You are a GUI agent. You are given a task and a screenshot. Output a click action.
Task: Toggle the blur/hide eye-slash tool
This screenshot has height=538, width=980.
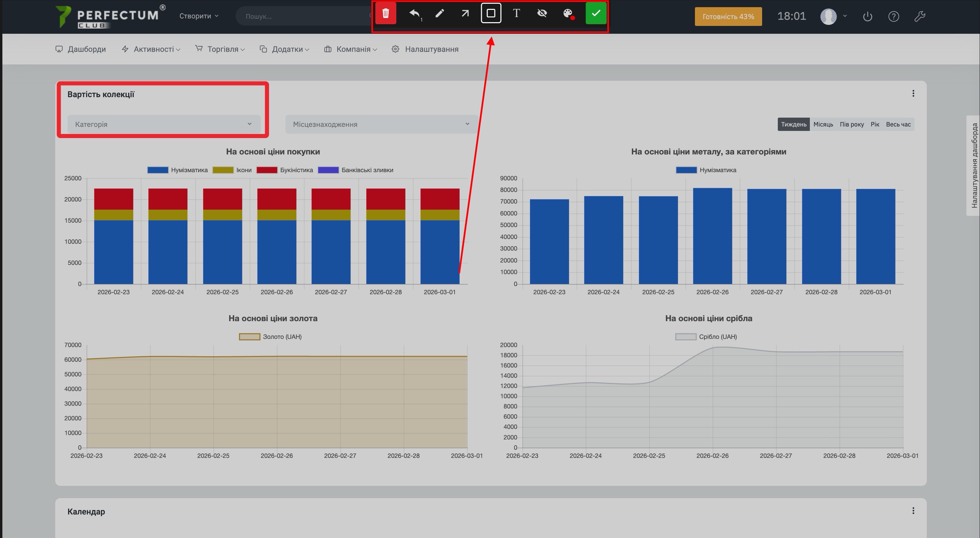click(x=542, y=14)
